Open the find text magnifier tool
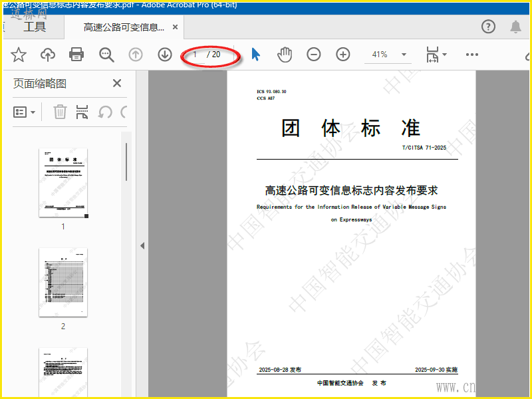532x399 pixels. 106,55
